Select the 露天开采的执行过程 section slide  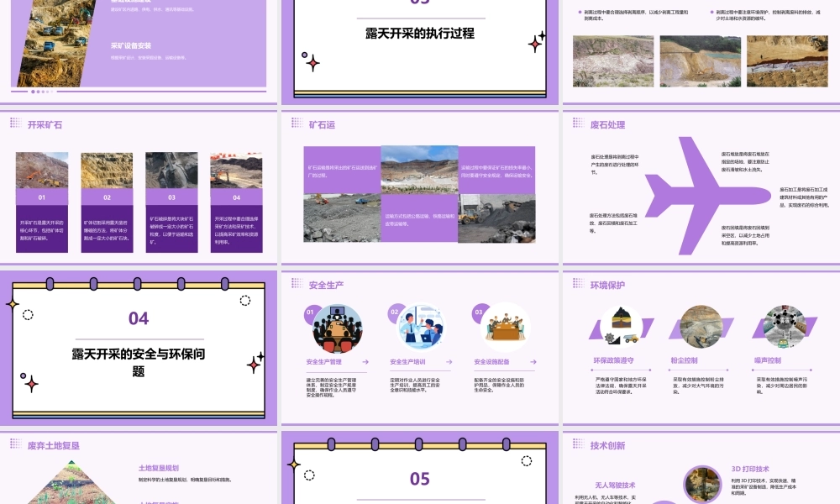coord(420,52)
